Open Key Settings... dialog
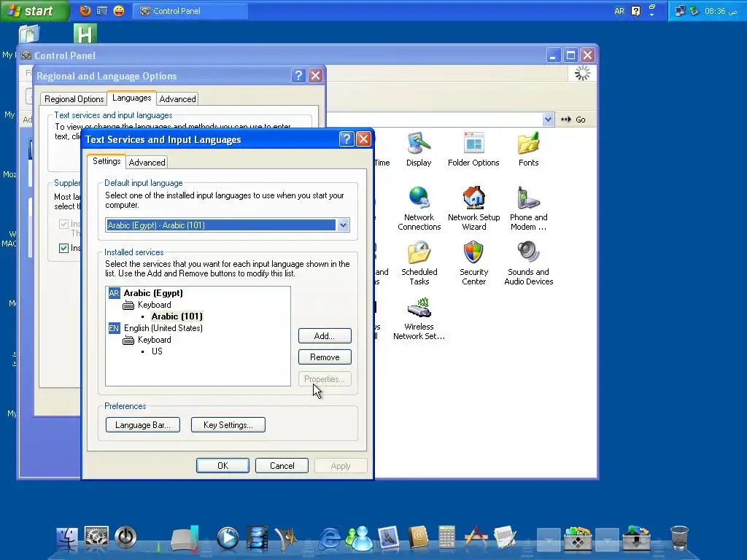 [228, 425]
